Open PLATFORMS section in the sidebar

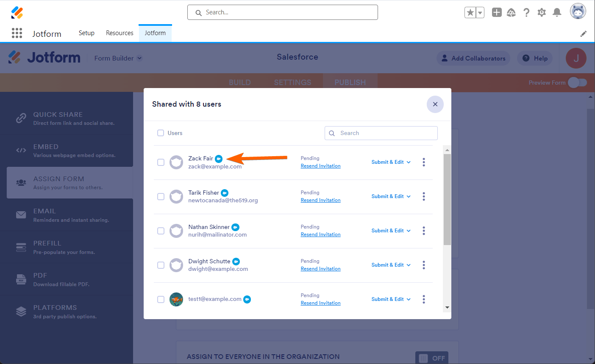click(67, 312)
